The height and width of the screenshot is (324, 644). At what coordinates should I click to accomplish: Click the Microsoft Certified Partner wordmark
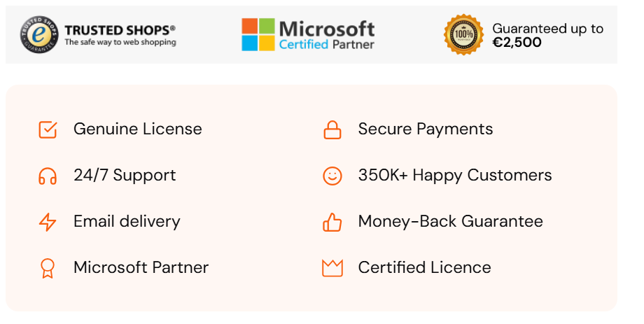coord(327,35)
